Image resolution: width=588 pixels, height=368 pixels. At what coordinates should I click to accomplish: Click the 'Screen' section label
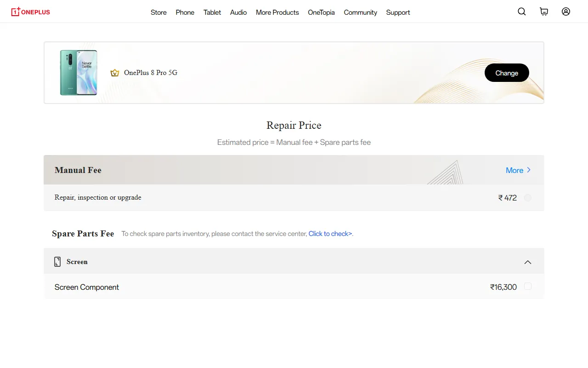coord(77,262)
